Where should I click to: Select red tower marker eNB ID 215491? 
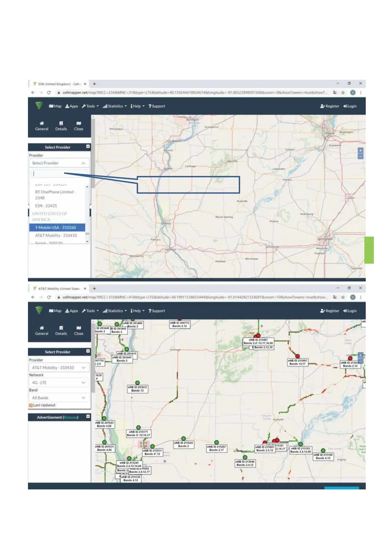click(297, 356)
